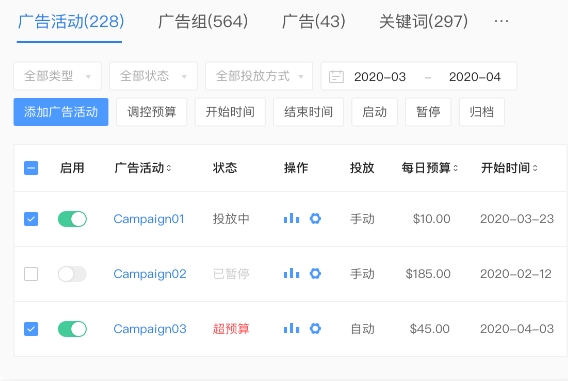This screenshot has height=381, width=568.
Task: Check the Campaign02 row checkbox
Action: click(31, 274)
